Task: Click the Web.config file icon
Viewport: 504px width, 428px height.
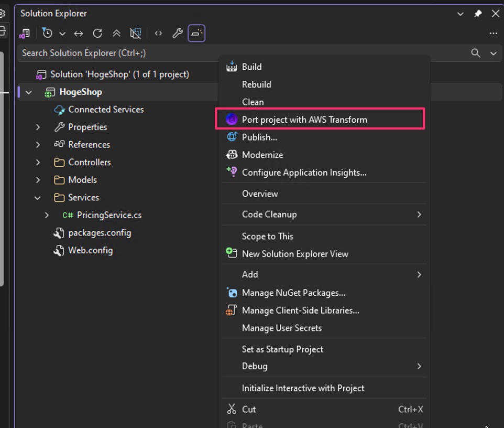Action: pos(59,251)
